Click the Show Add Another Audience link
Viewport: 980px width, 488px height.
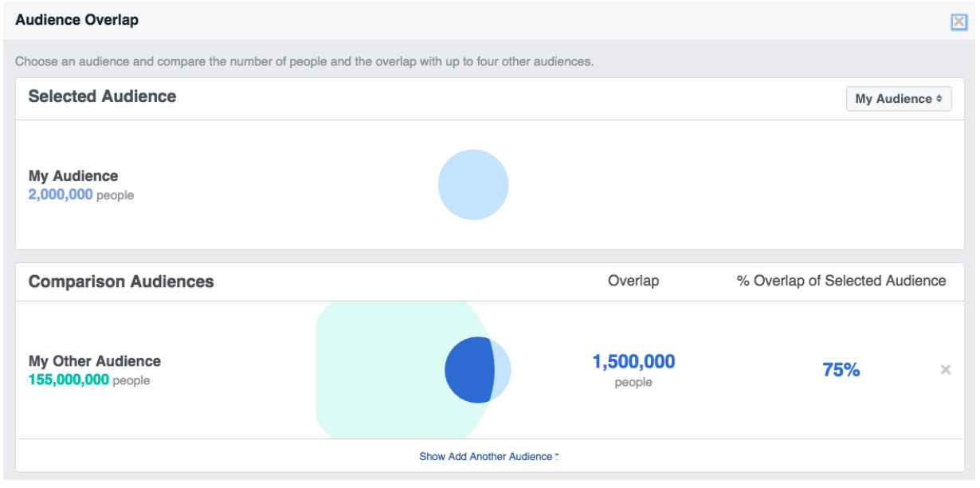coord(488,456)
